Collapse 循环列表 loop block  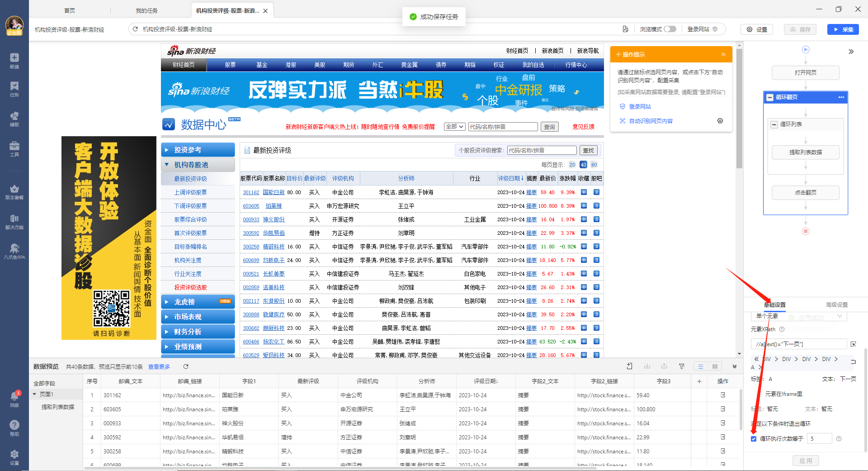tap(774, 124)
